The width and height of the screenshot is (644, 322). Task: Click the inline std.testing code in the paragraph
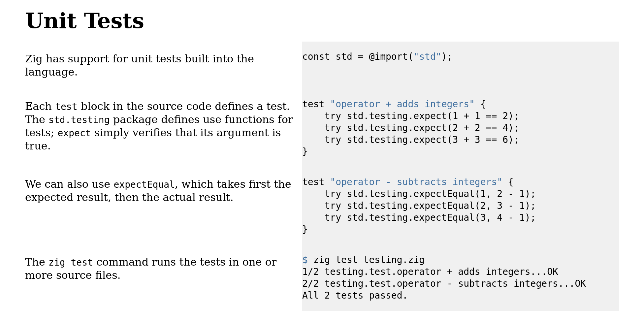click(x=79, y=120)
